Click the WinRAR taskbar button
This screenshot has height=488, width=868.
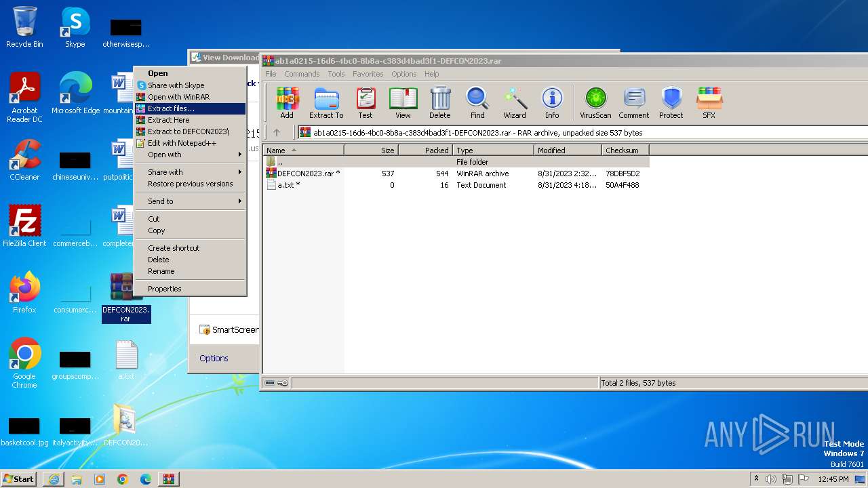click(169, 479)
